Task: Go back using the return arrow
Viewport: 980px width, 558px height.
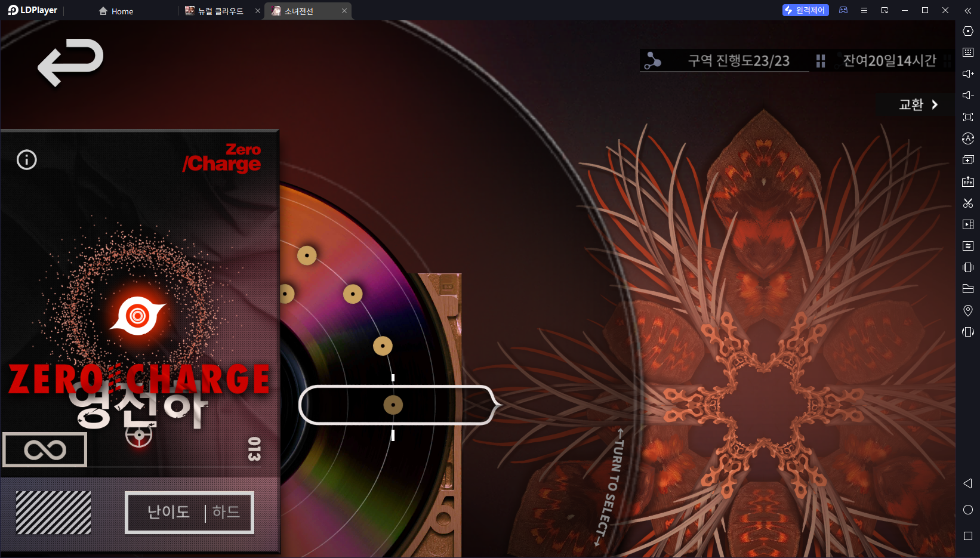Action: click(70, 61)
